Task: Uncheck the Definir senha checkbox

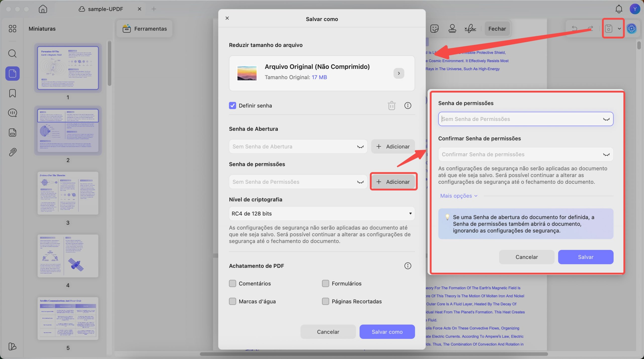Action: 232,106
